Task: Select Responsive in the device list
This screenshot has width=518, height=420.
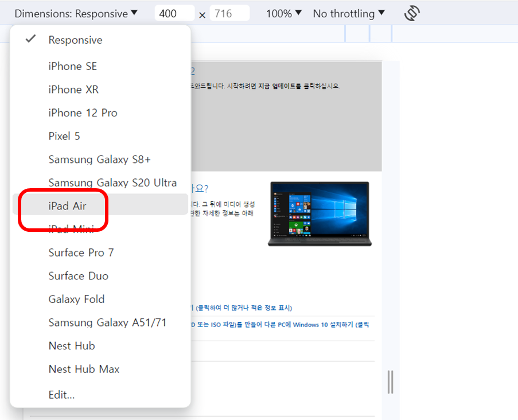Action: pyautogui.click(x=100, y=40)
